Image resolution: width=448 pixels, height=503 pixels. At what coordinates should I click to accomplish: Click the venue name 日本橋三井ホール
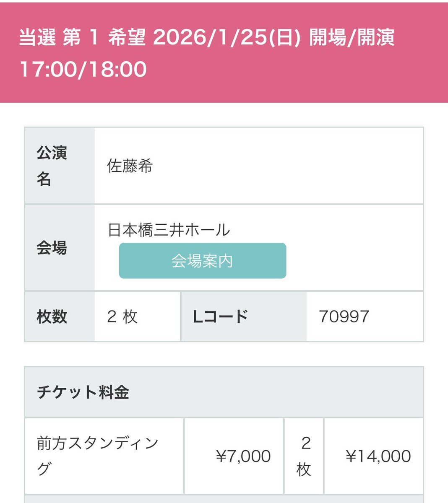(x=169, y=230)
